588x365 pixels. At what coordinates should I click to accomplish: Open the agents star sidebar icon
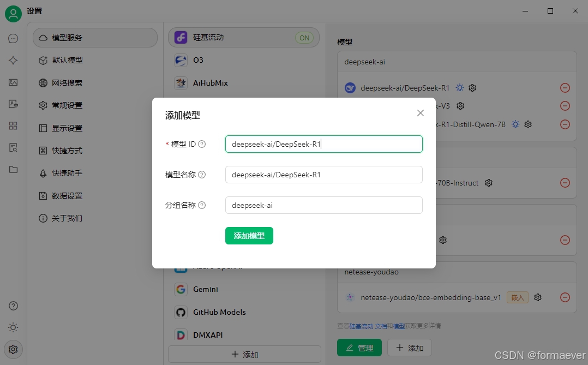(x=13, y=61)
